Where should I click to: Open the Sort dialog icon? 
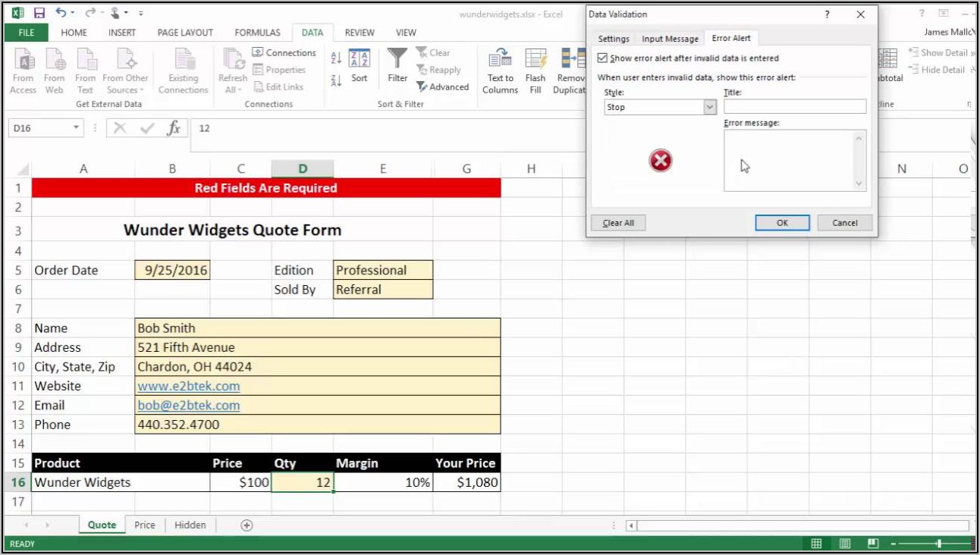coord(359,59)
